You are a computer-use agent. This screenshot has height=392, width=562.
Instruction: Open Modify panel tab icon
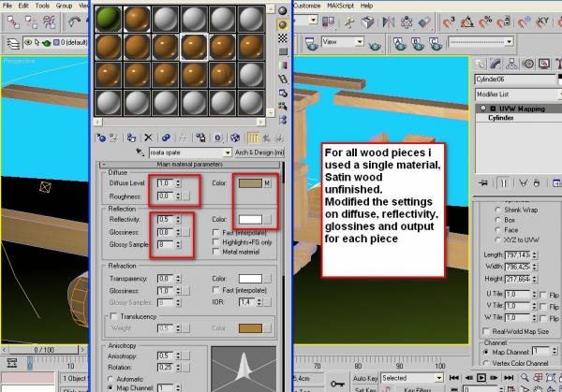(x=495, y=64)
